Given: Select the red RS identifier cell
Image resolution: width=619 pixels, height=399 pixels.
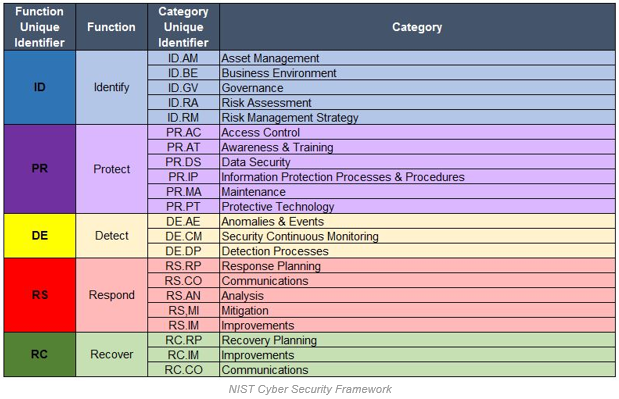Looking at the screenshot, I should [x=39, y=295].
